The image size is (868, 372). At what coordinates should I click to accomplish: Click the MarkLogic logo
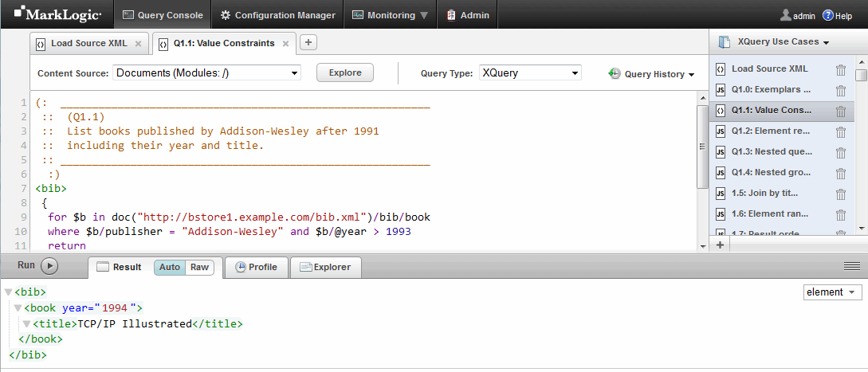click(57, 15)
